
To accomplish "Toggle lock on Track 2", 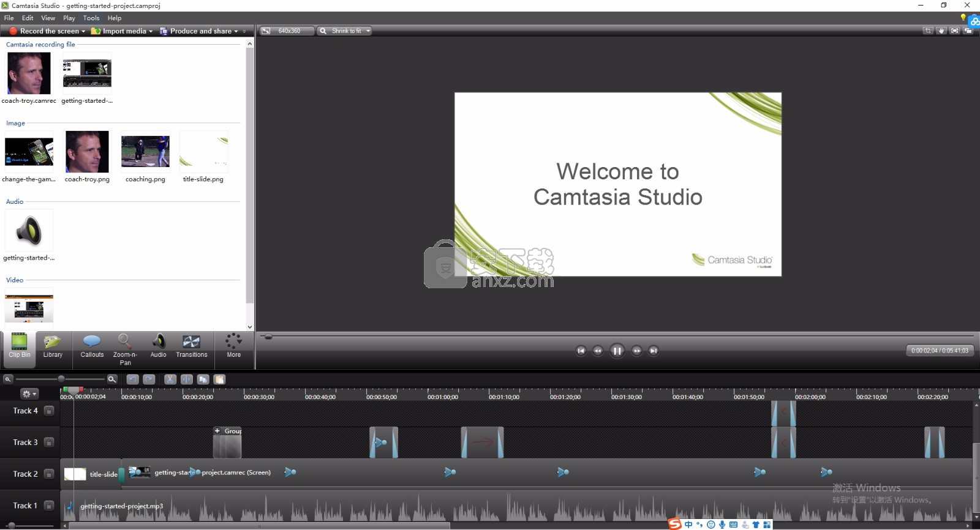I will [x=49, y=474].
